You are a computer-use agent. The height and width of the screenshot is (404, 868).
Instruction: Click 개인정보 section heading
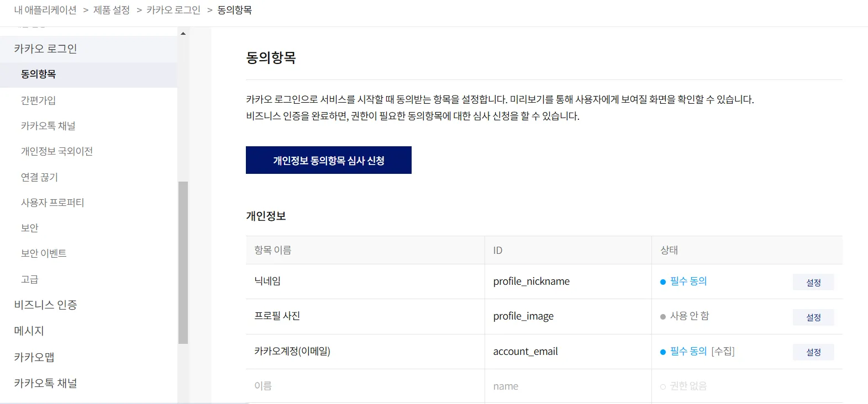pos(266,216)
